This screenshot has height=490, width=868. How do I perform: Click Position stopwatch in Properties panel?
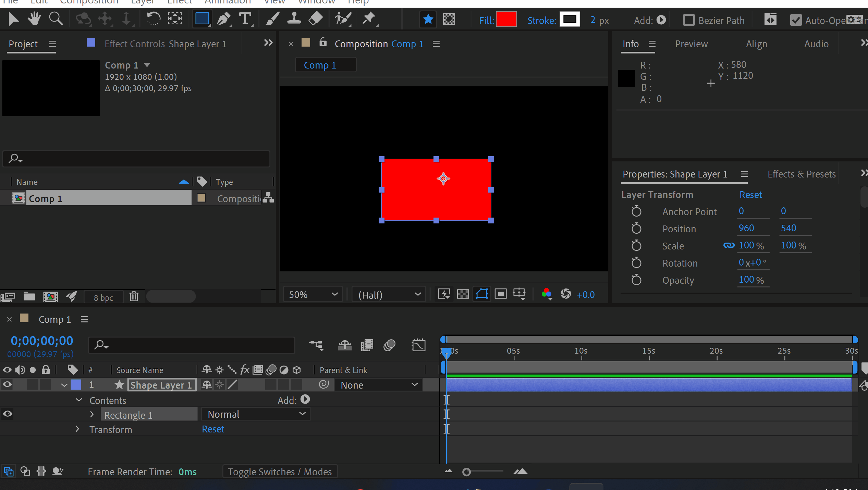coord(636,229)
